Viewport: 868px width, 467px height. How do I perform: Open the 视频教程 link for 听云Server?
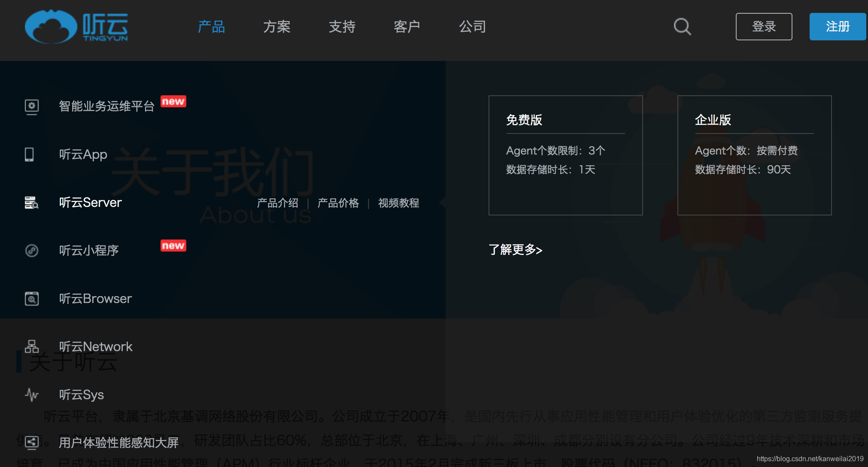(x=398, y=203)
